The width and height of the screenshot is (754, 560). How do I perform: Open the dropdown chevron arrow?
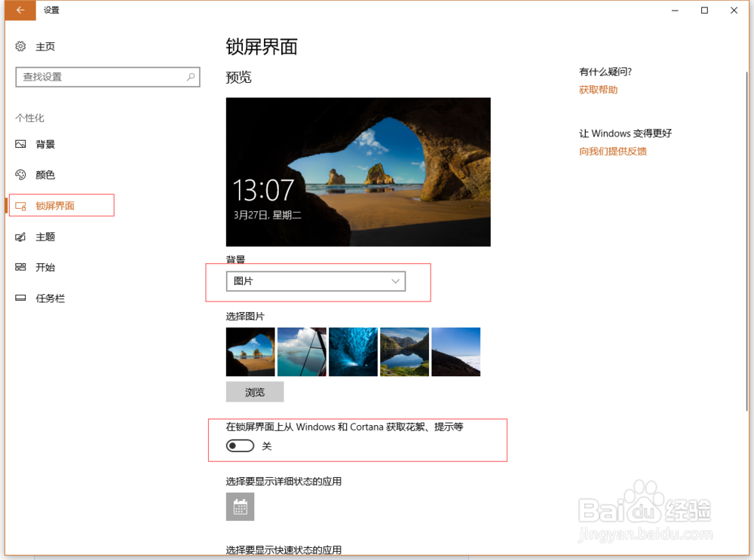395,281
